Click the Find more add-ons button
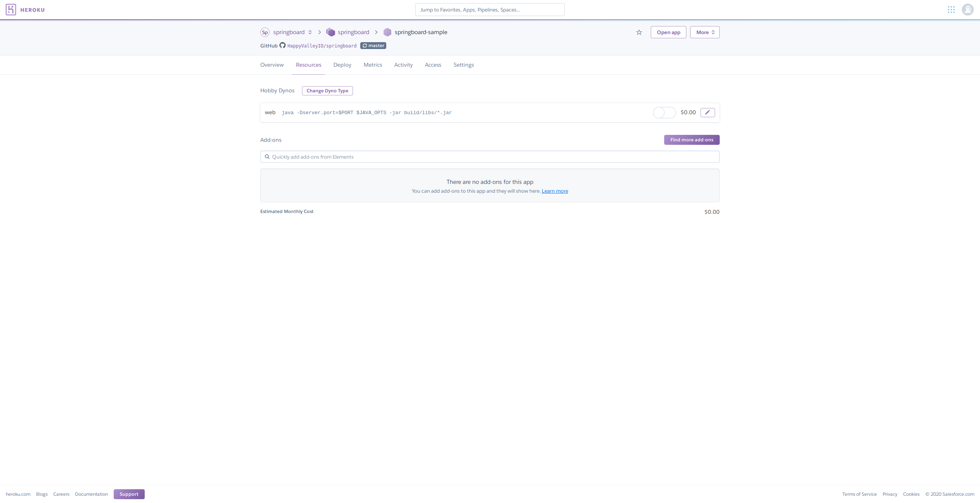 692,140
